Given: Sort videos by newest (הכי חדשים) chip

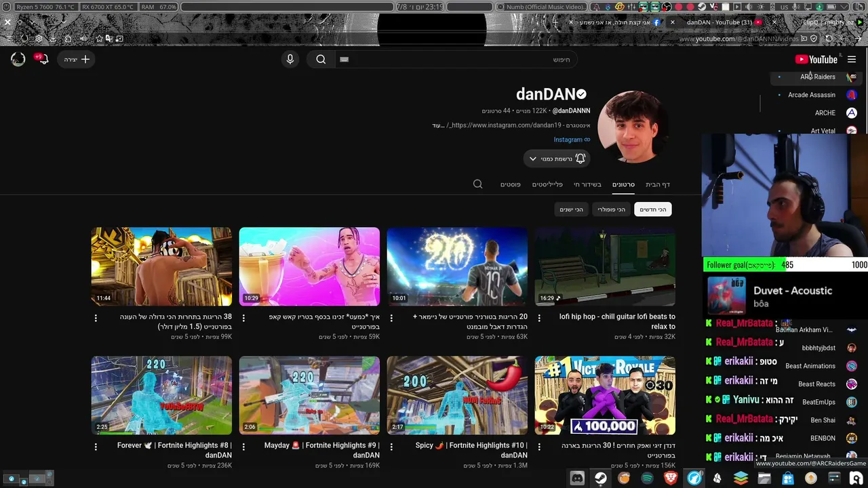Looking at the screenshot, I should click(653, 209).
